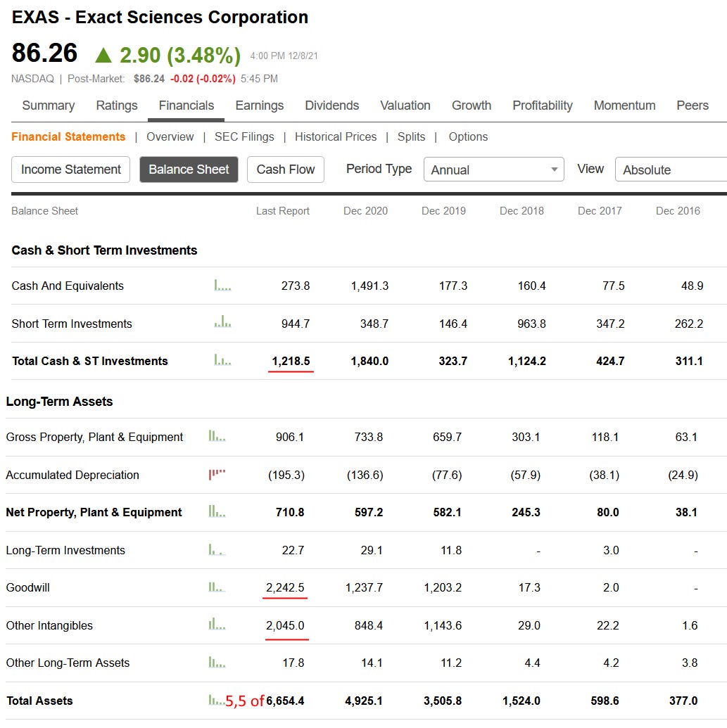Viewport: 727px width, 728px height.
Task: Click the Dec 2016 column header
Action: click(x=677, y=211)
